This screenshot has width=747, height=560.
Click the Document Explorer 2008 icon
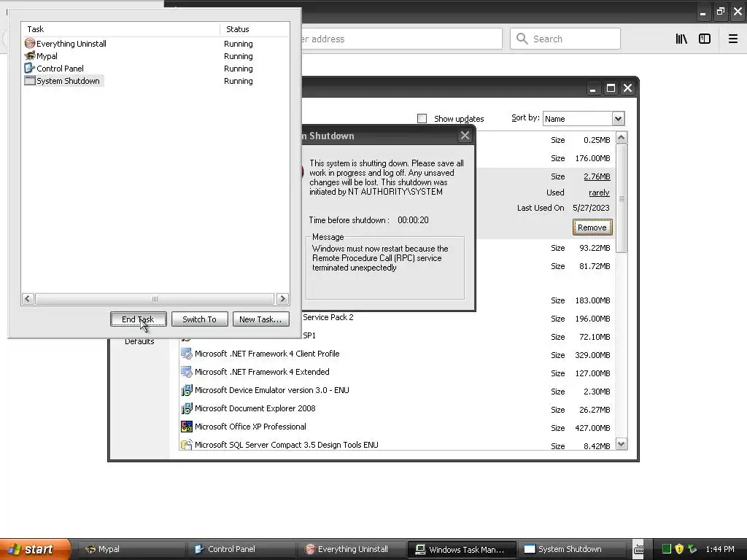point(186,408)
